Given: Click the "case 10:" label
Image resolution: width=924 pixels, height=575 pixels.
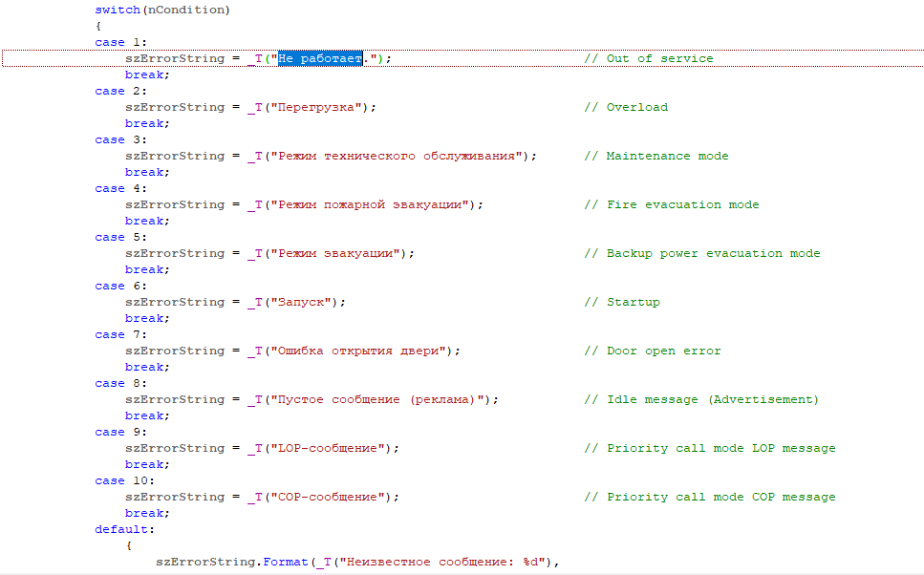Looking at the screenshot, I should tap(126, 481).
